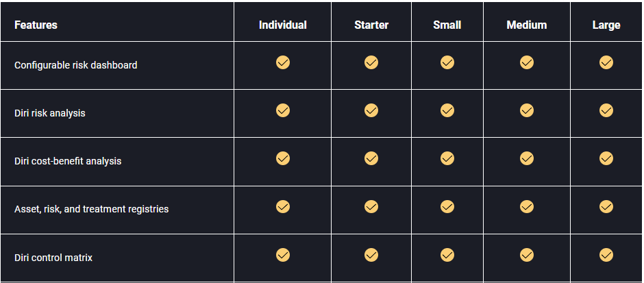Click Individual checkmark for Diri control matrix
This screenshot has height=283, width=644.
[x=282, y=255]
